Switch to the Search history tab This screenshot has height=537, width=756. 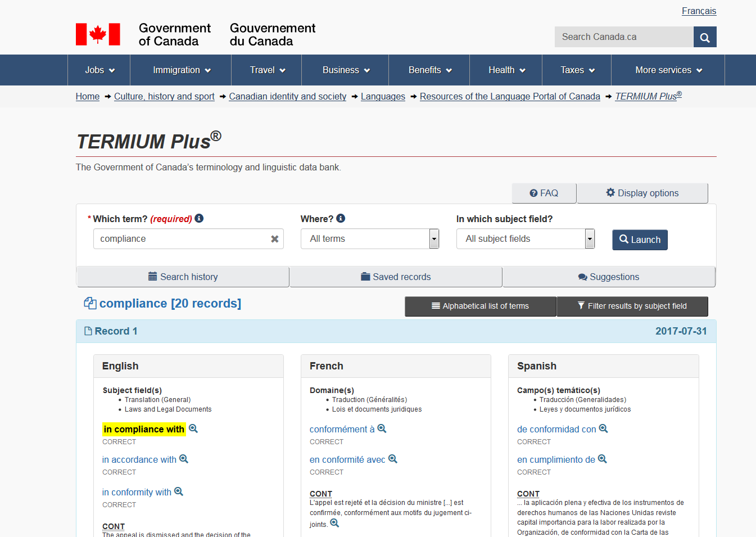183,277
